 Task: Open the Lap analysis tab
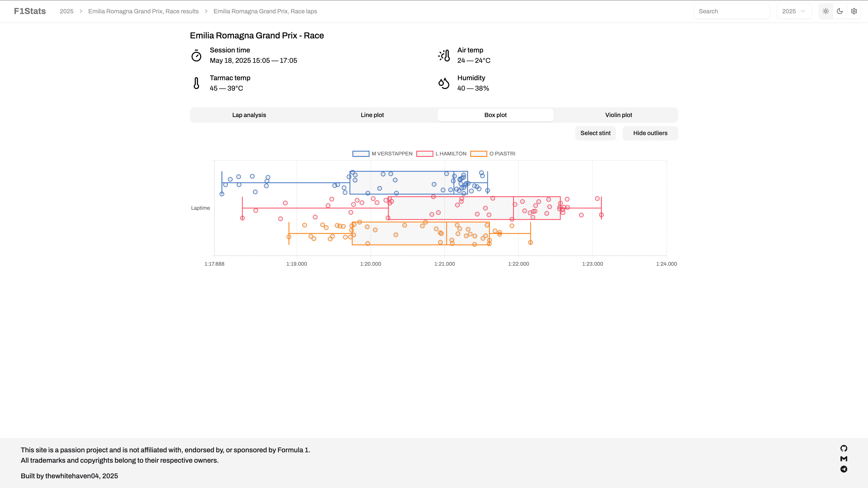(249, 115)
